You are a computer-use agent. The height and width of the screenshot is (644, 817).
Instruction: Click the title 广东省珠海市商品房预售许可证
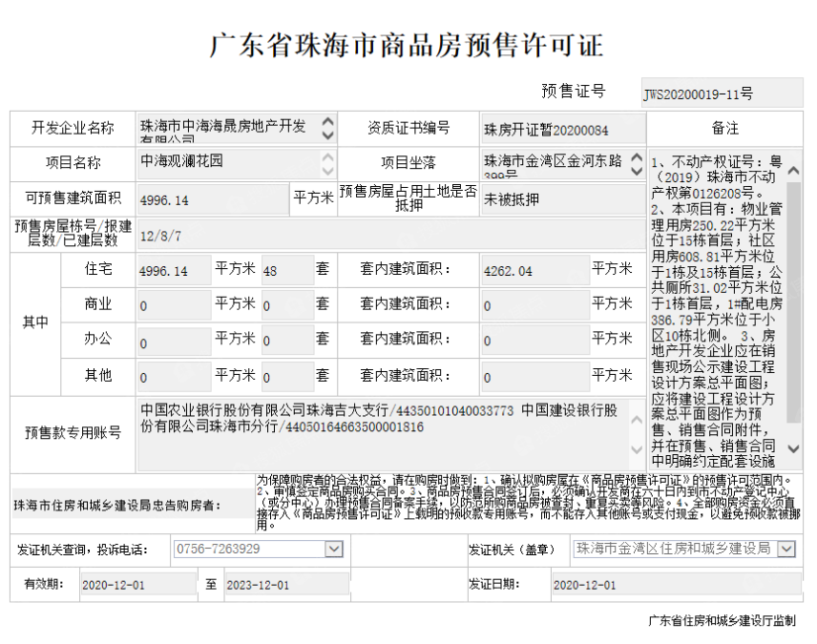click(x=407, y=46)
